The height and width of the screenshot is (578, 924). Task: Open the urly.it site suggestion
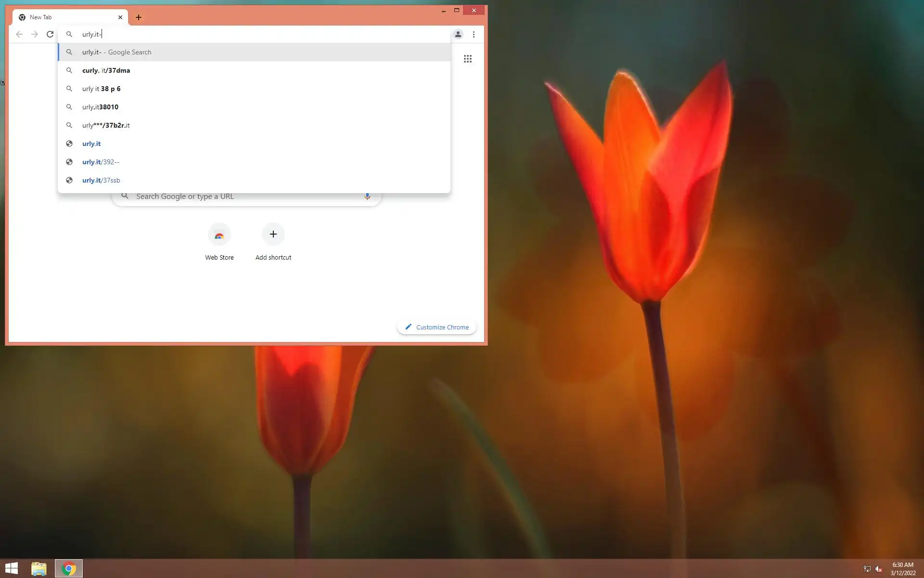(91, 144)
